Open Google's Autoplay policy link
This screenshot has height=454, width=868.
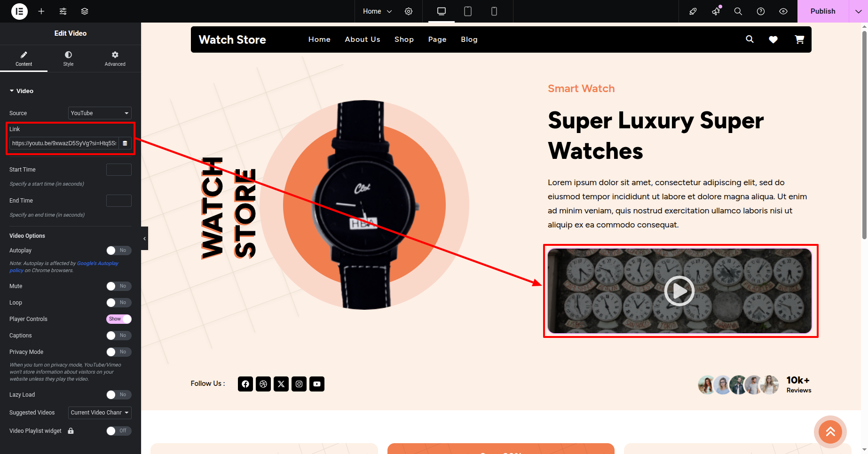coord(98,263)
